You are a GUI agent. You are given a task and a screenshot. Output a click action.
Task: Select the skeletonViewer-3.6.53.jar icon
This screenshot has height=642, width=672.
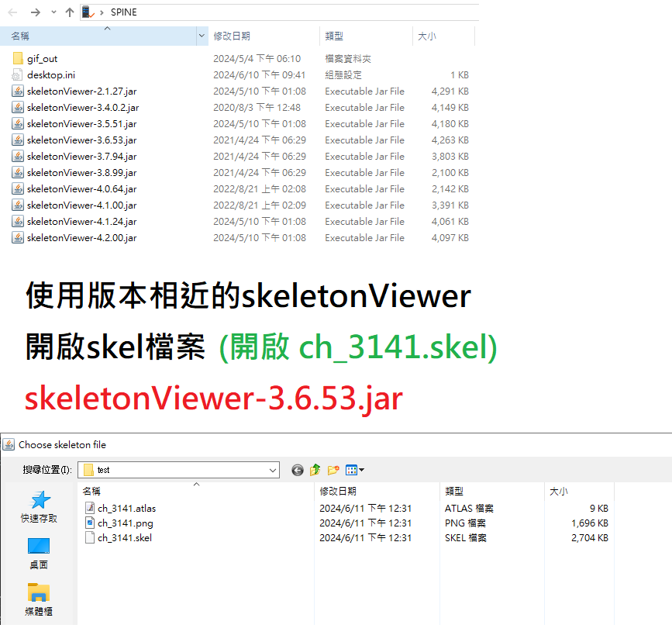pos(18,140)
